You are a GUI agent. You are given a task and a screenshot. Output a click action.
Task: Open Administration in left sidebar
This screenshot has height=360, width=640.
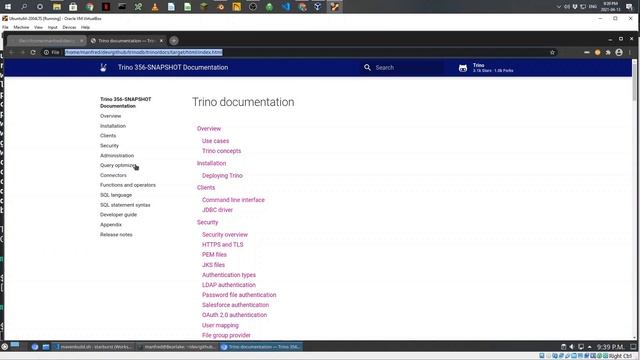[x=117, y=156]
